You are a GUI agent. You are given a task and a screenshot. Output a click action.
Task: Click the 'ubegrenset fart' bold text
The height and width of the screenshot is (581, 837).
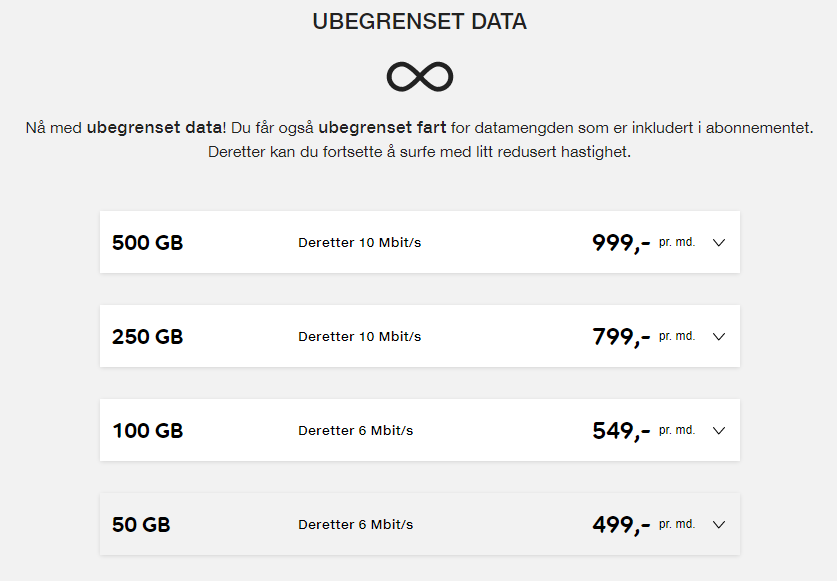point(382,128)
